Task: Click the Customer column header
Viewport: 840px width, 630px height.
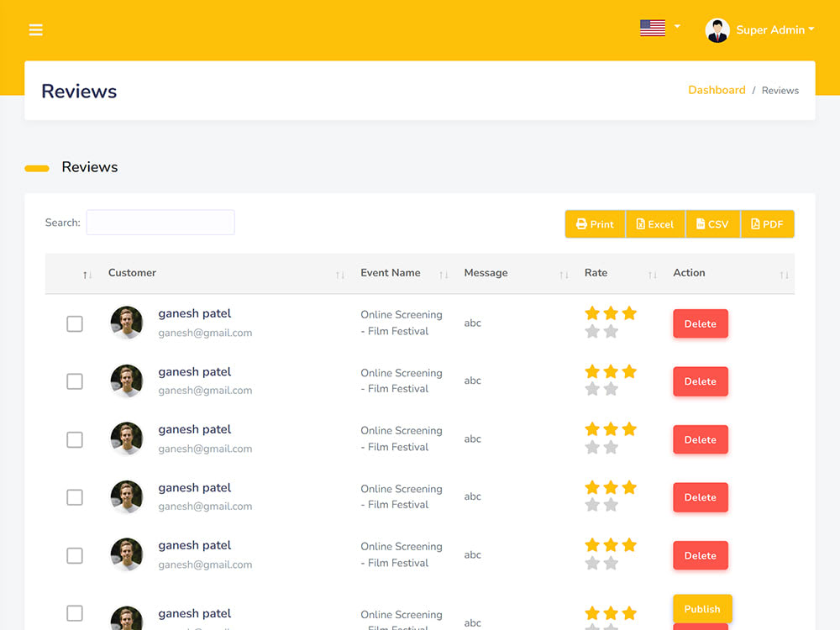Action: 133,273
